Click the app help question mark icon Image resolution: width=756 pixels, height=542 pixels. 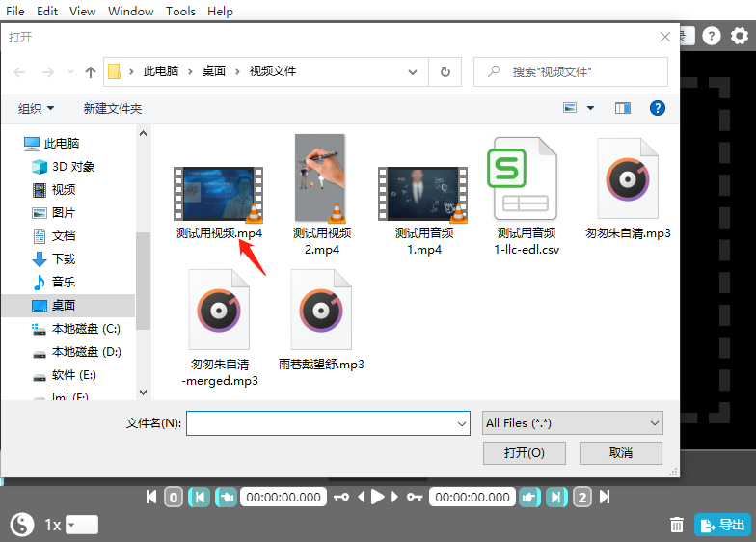click(712, 35)
